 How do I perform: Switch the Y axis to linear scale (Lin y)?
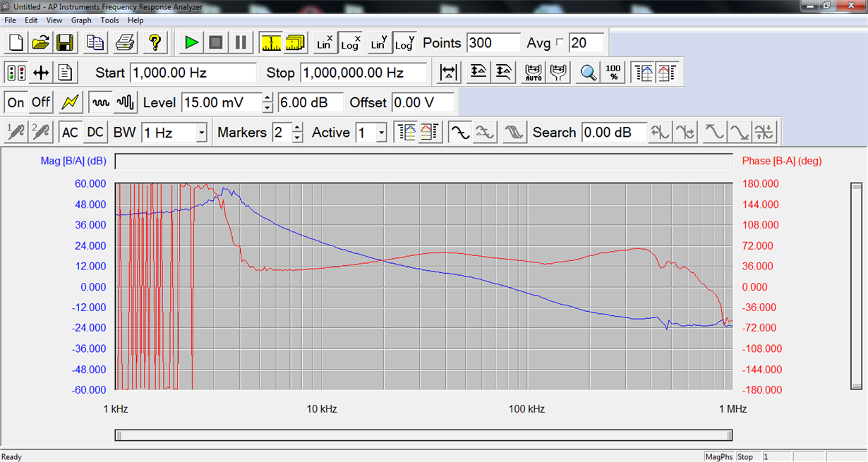(380, 42)
